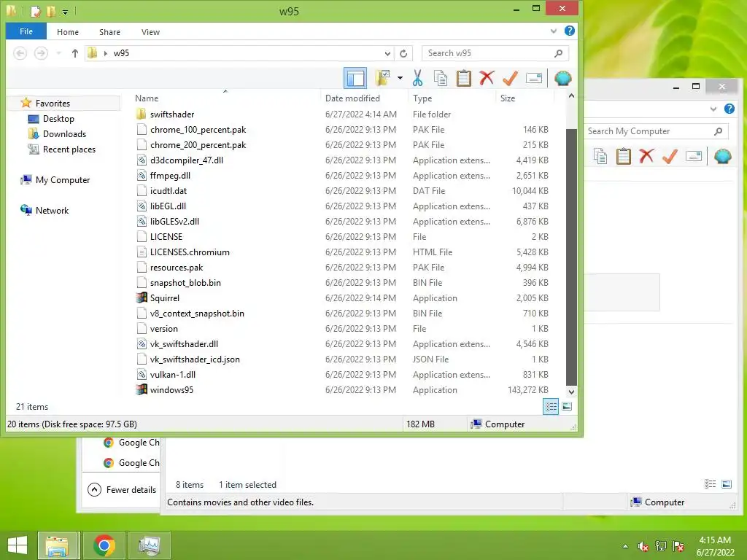Open Classic Shell settings shell icon in w95 toolbar
Image resolution: width=747 pixels, height=560 pixels.
[562, 78]
